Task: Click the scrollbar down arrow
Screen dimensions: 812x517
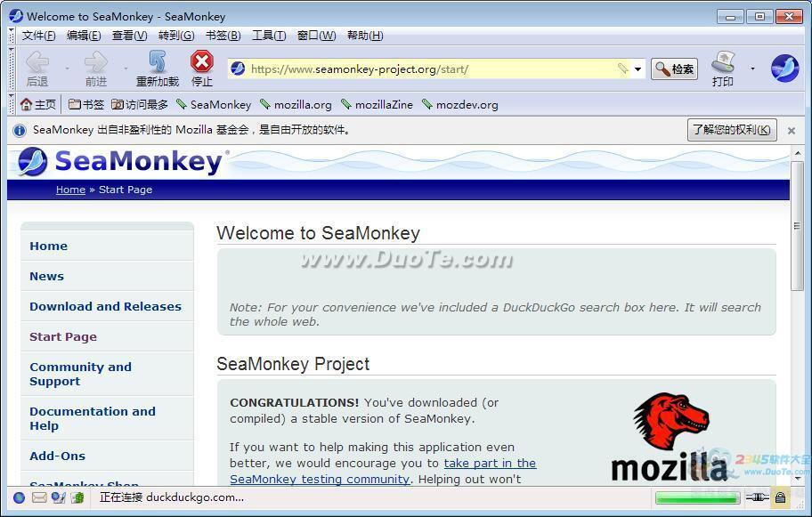Action: tap(797, 479)
